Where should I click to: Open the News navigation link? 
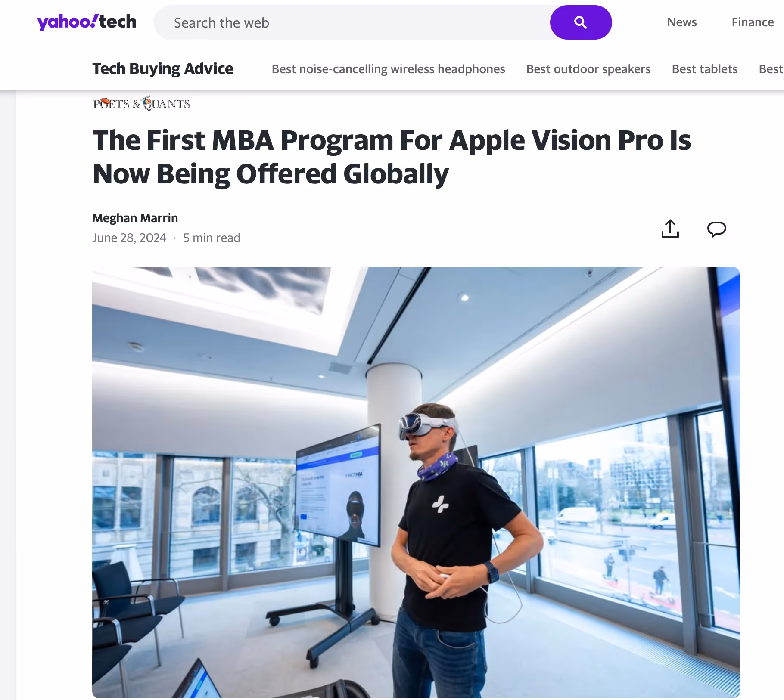pos(682,22)
